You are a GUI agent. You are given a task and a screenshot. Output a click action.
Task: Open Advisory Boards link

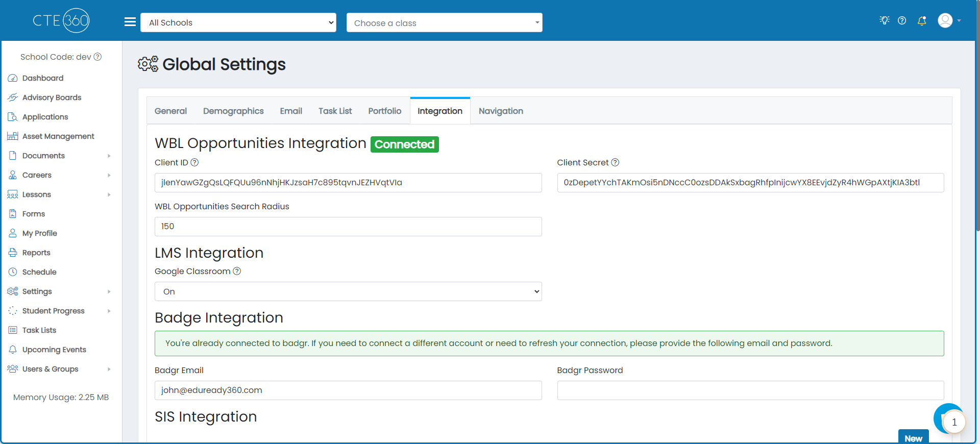pos(52,97)
